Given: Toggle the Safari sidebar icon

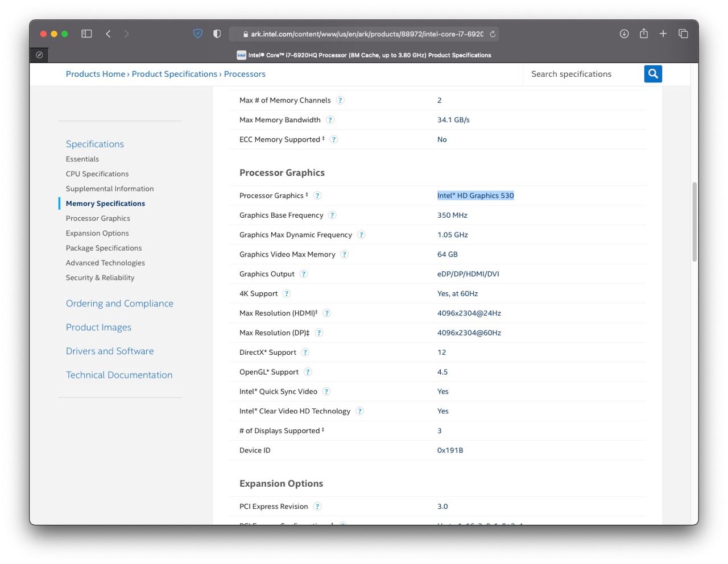Looking at the screenshot, I should 86,34.
